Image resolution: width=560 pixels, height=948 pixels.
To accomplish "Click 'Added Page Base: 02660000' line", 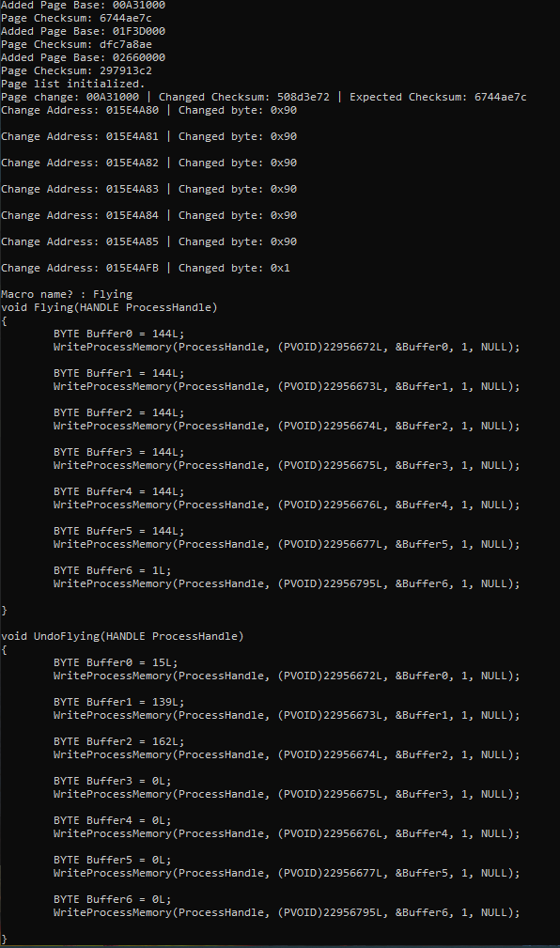I will [x=83, y=57].
